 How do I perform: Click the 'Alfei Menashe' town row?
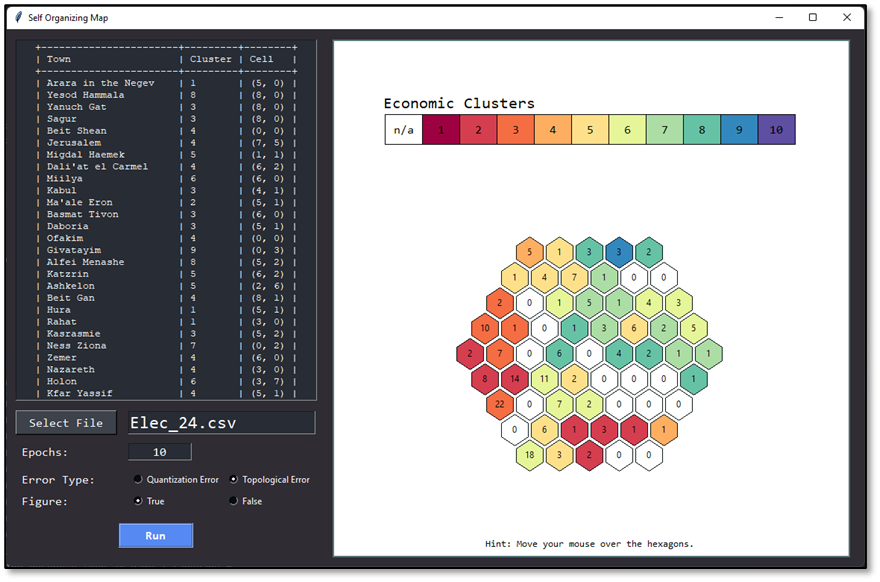tap(166, 262)
